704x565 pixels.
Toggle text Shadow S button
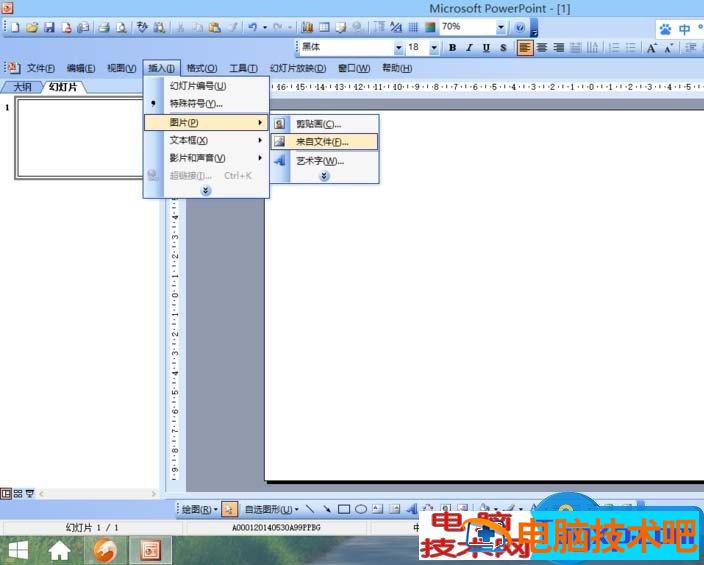(x=503, y=48)
